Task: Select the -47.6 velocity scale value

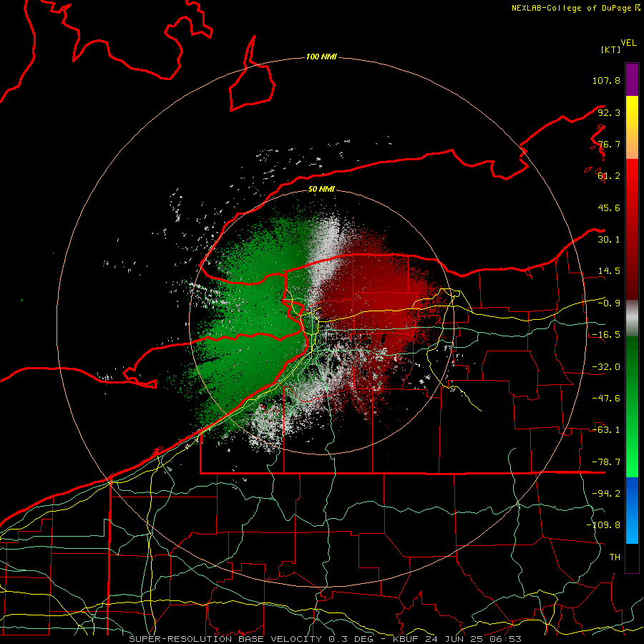Action: 606,399
